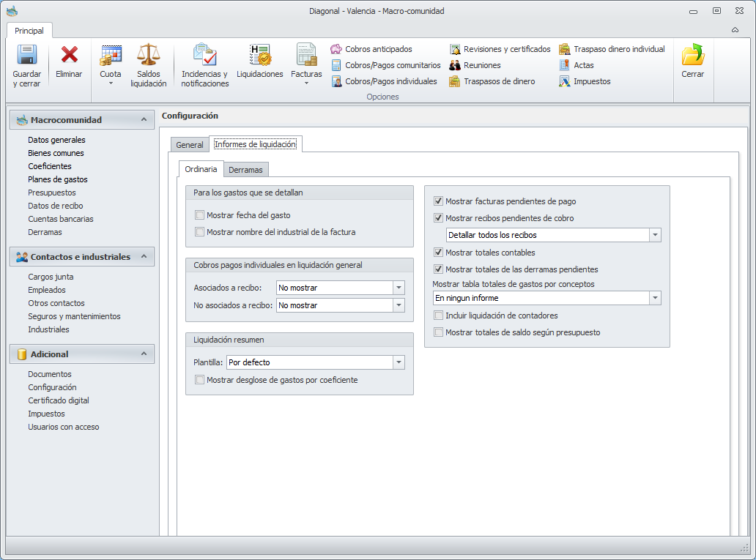Open Documentos in sidebar
The image size is (756, 560).
50,374
